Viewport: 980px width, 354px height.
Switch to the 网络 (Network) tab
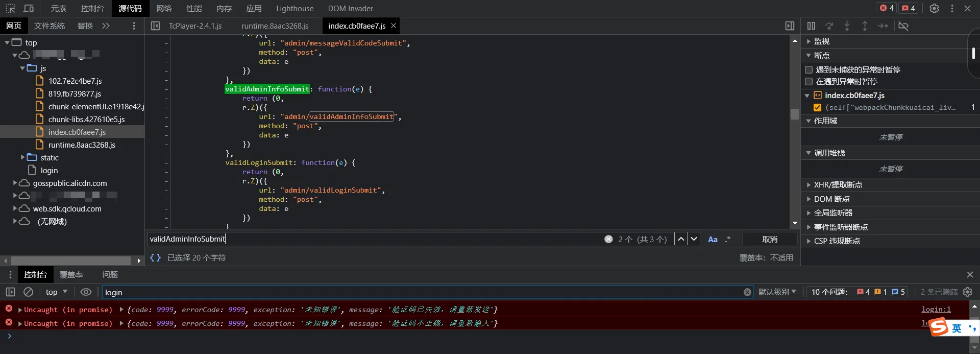click(164, 9)
